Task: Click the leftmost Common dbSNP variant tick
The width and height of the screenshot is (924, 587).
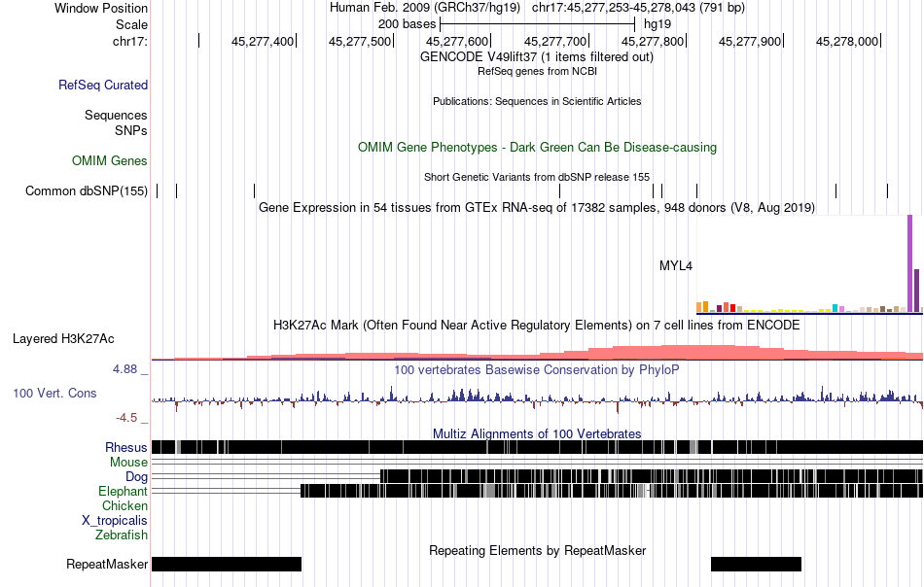Action: [x=158, y=190]
